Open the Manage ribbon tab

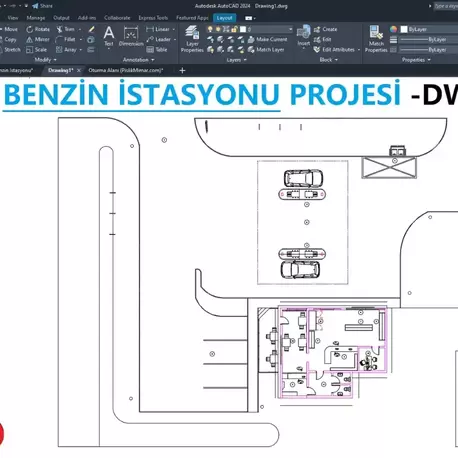[36, 18]
